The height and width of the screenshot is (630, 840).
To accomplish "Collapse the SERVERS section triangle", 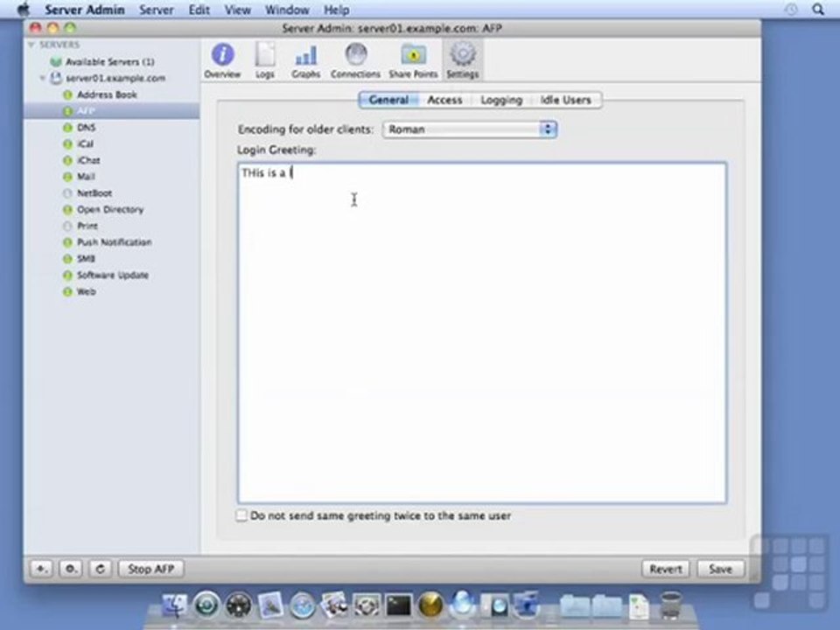I will pyautogui.click(x=31, y=45).
